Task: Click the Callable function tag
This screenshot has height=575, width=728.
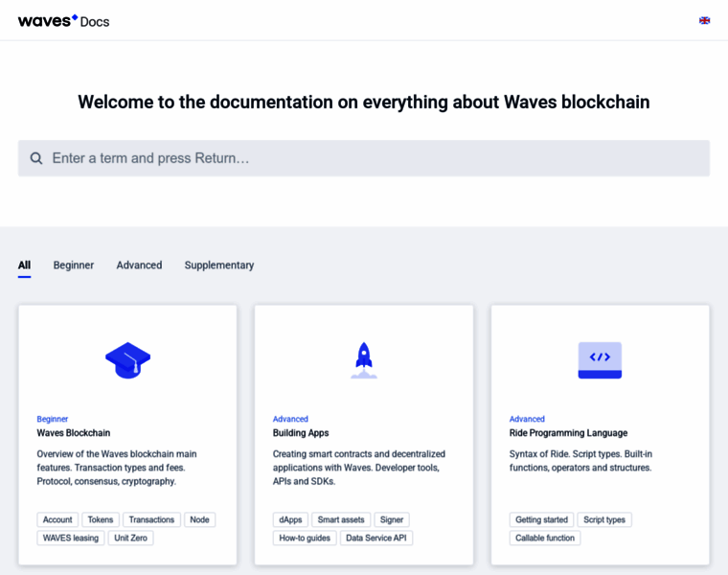Action: [x=545, y=538]
